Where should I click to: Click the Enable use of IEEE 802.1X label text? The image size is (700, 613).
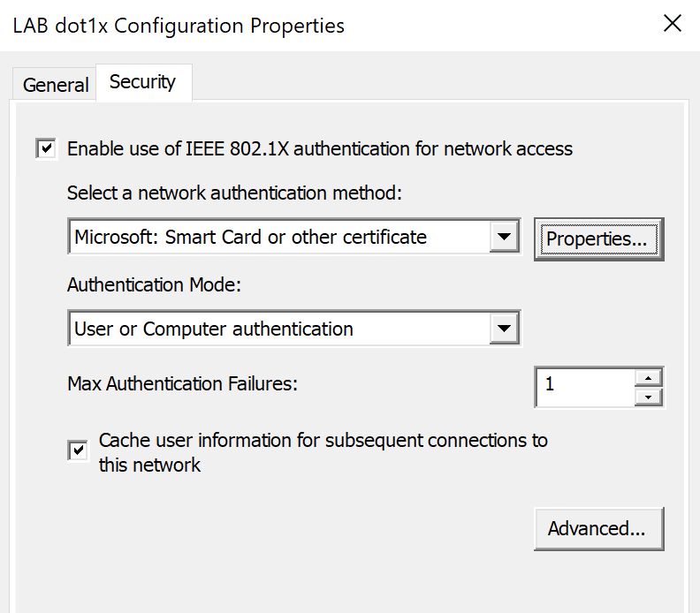(320, 148)
